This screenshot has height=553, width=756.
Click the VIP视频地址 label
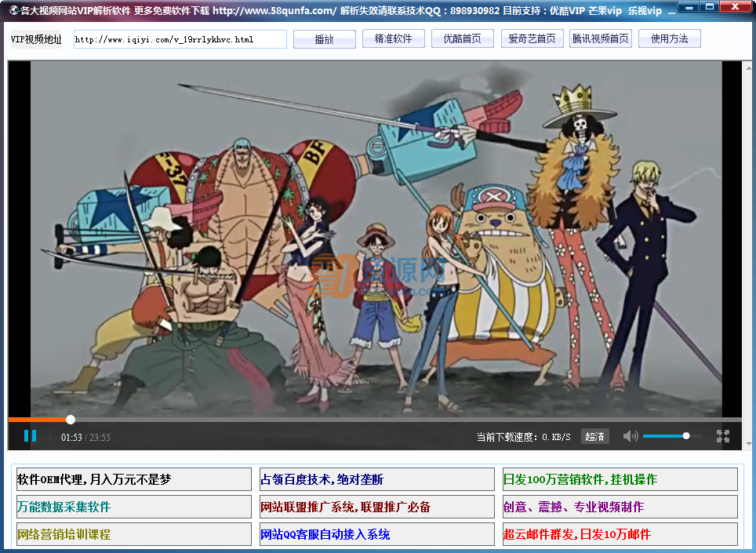coord(36,39)
